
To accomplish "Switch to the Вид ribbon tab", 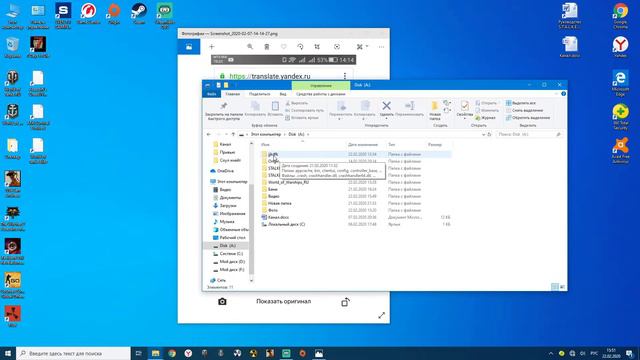I will [x=282, y=94].
